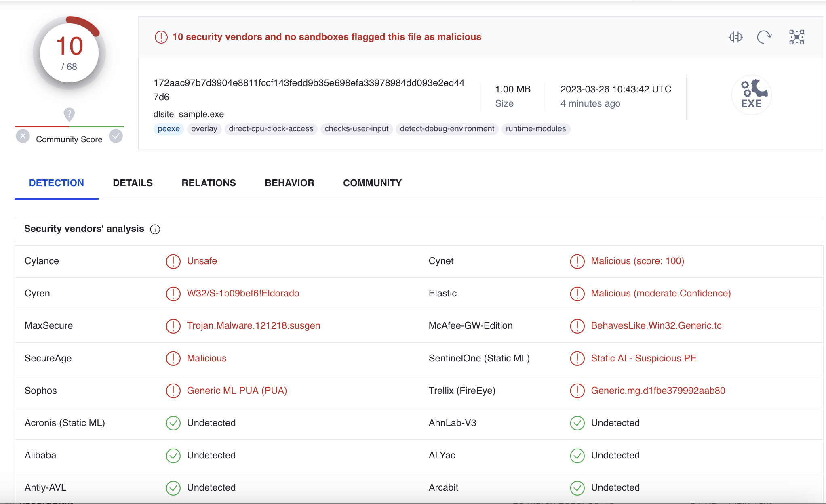Click the direct-cpu-clock-access tag
This screenshot has width=826, height=504.
[271, 129]
